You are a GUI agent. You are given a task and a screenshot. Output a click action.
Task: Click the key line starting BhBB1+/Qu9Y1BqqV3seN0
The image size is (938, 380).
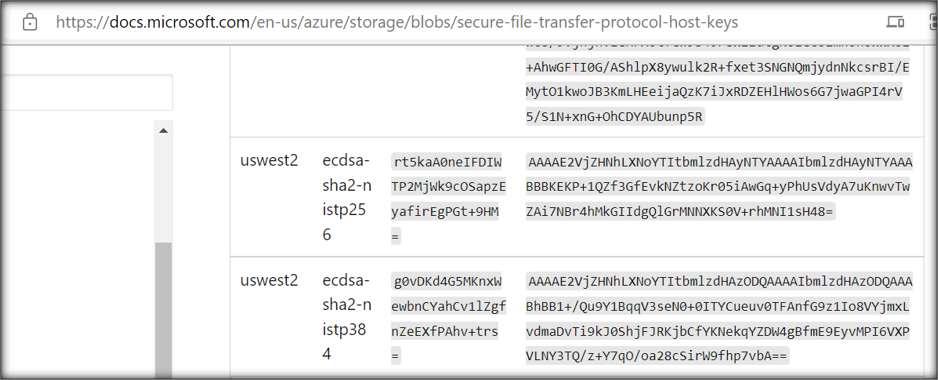click(718, 307)
